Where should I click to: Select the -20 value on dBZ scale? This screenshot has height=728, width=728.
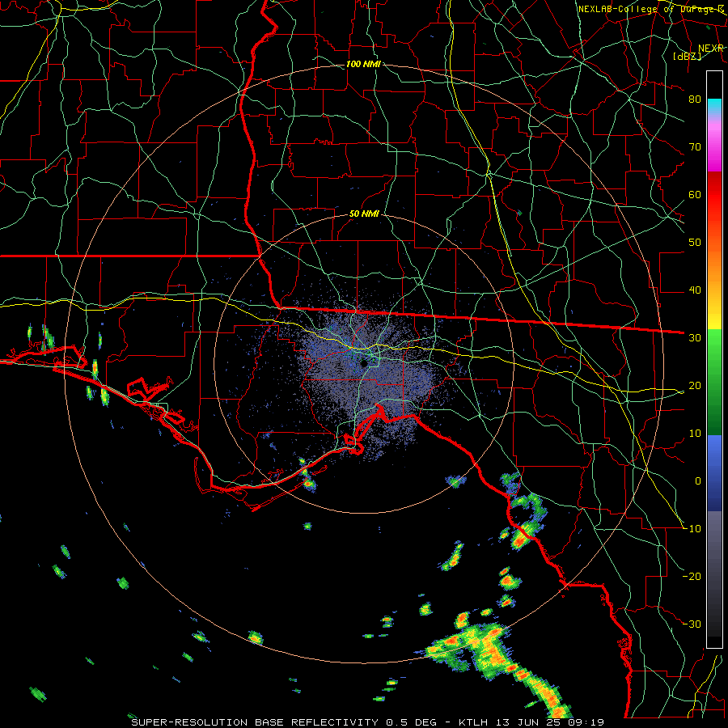click(x=692, y=577)
